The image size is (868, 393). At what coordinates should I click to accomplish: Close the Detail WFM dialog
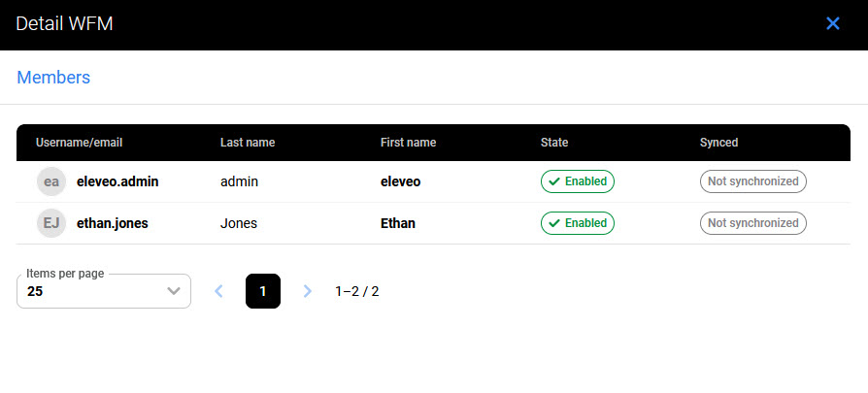(832, 23)
